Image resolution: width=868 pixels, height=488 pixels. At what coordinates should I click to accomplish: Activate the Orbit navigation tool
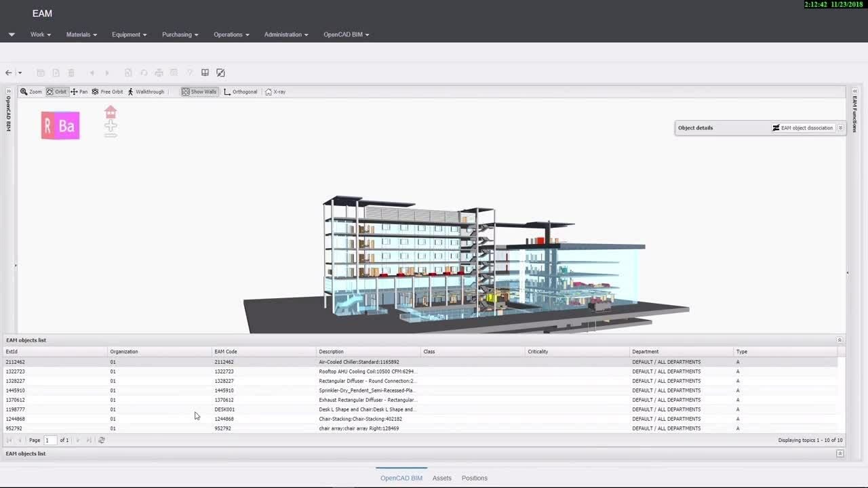56,91
